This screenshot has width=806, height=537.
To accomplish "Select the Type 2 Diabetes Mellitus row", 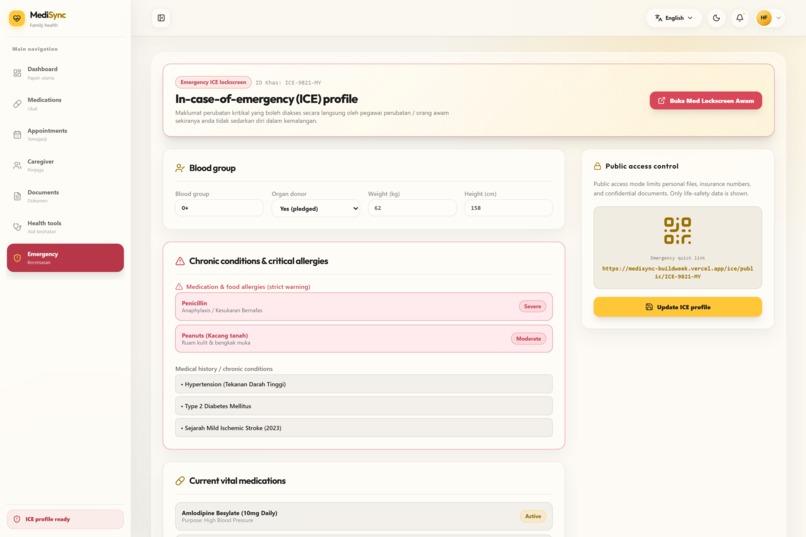I will (x=364, y=406).
